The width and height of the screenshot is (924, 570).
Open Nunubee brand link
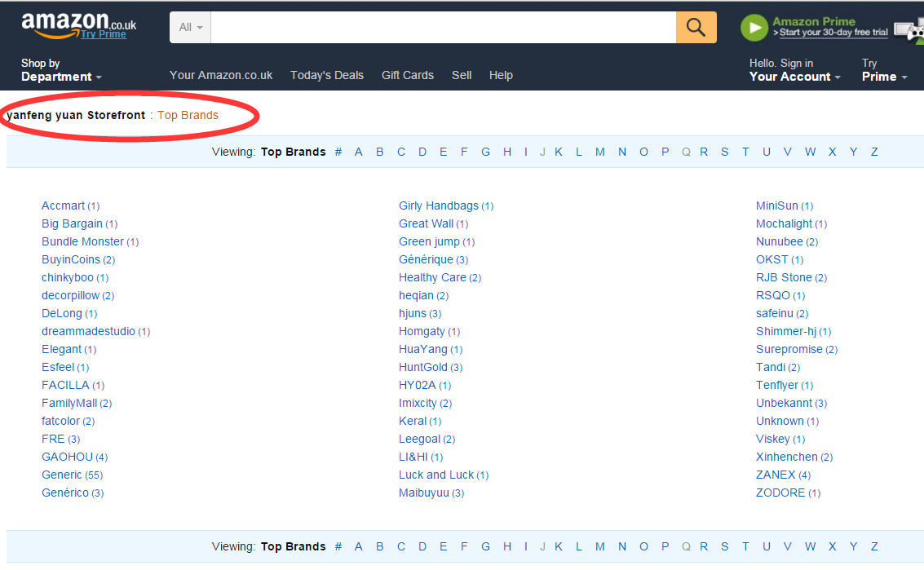(780, 241)
